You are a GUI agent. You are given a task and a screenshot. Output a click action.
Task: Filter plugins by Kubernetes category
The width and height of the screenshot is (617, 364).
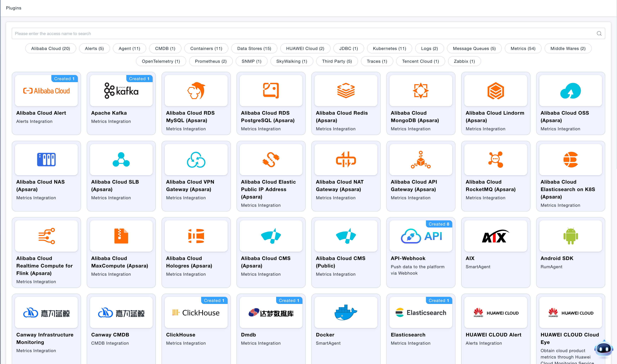pyautogui.click(x=389, y=48)
